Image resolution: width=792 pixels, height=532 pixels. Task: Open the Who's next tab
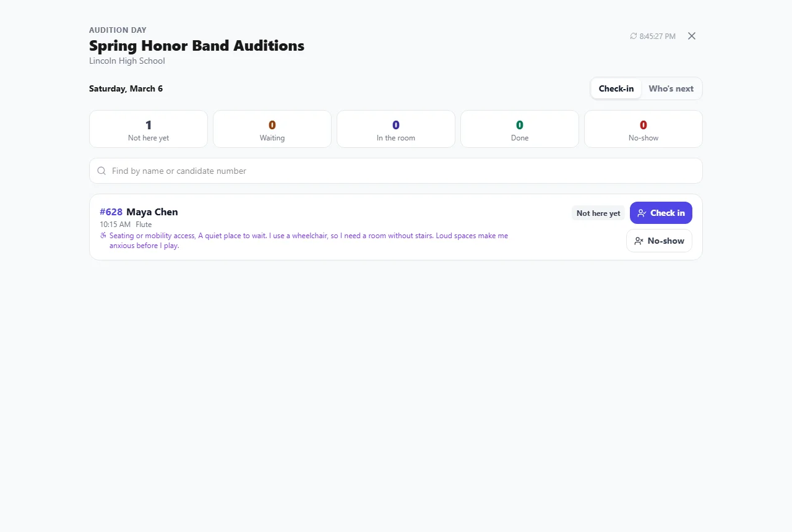click(671, 88)
